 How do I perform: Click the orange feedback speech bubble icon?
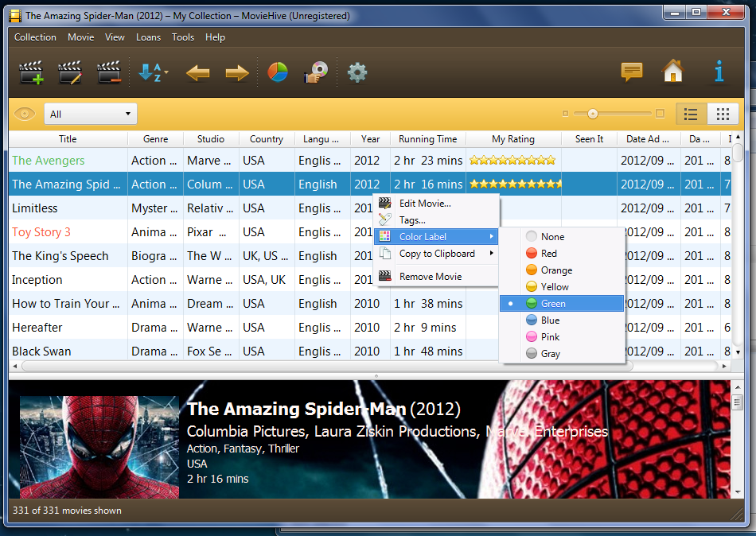click(632, 72)
